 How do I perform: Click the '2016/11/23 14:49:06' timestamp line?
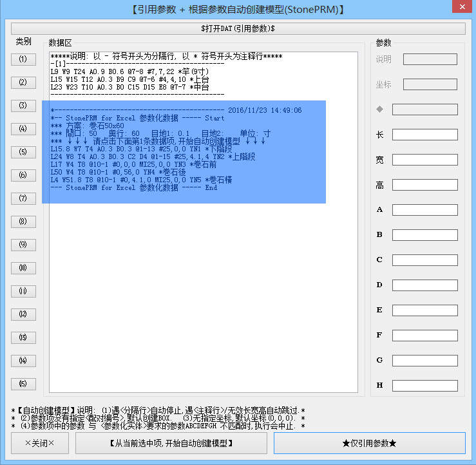(176, 110)
